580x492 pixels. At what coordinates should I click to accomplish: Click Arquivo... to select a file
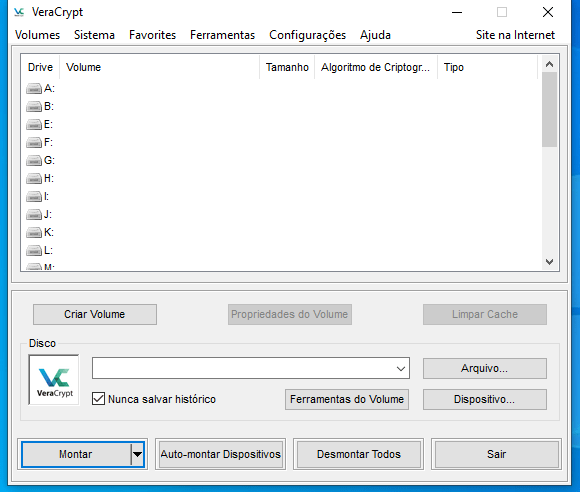pos(485,368)
